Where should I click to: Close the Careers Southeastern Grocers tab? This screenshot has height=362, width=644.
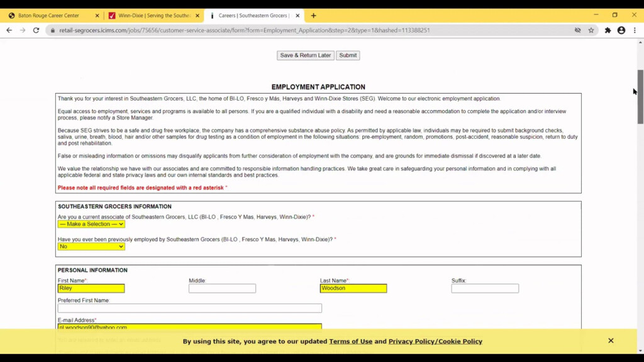coord(297,16)
